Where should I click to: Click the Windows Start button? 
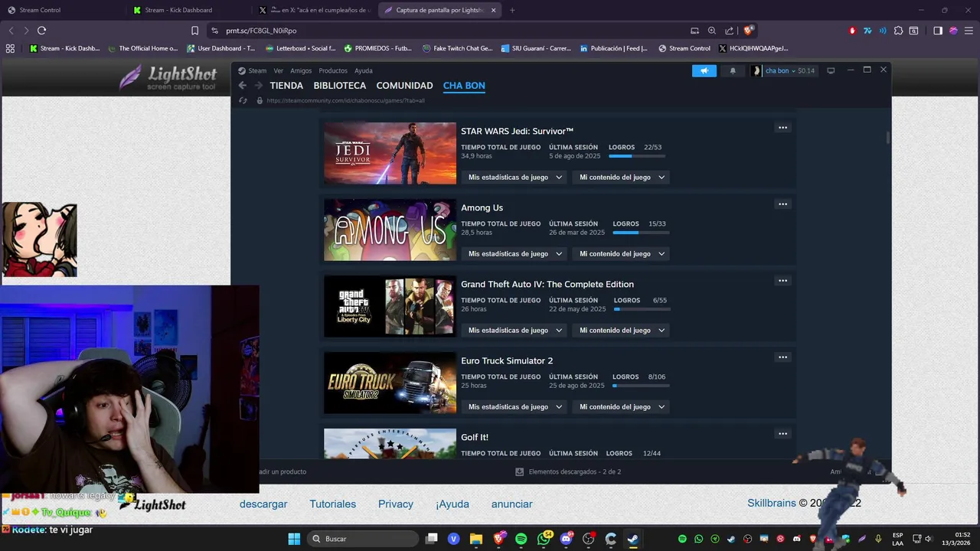(294, 539)
